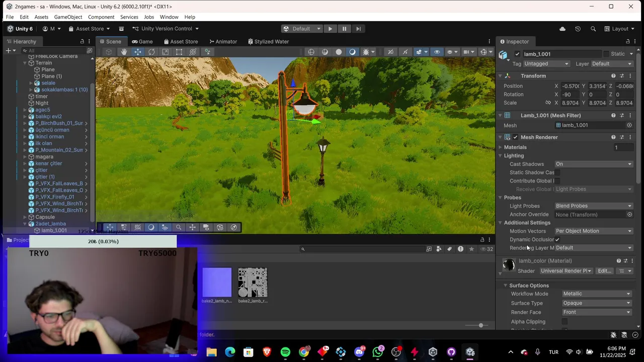Viewport: 644px width, 362px height.
Task: Open Workflow Mode Metallic dropdown
Action: (x=597, y=294)
